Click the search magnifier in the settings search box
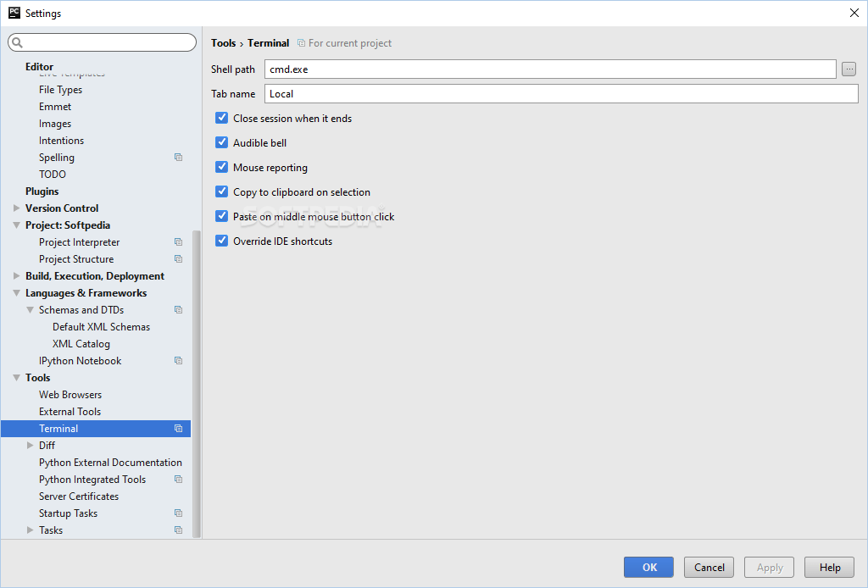 pos(15,42)
